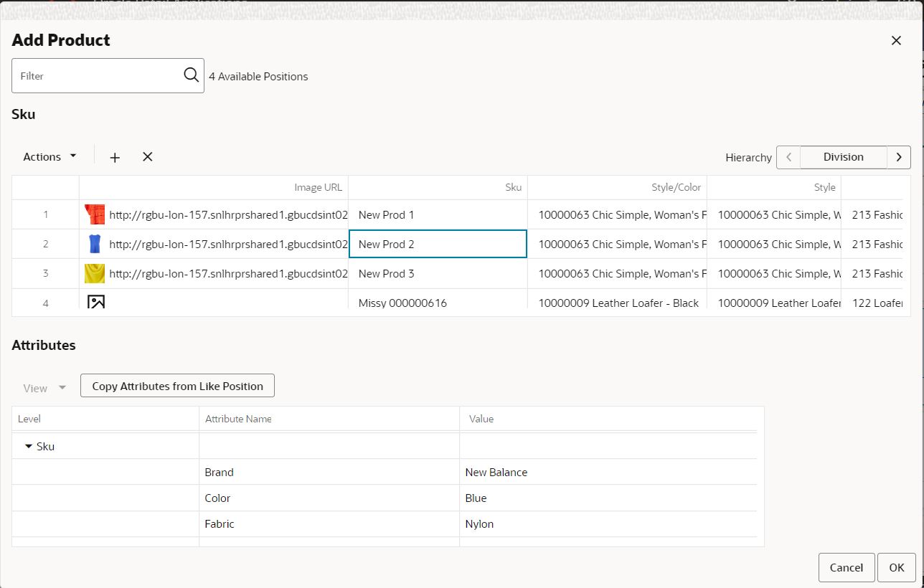Viewport: 924px width, 588px height.
Task: Click the blue dress thumbnail for New Prod 2
Action: (94, 243)
